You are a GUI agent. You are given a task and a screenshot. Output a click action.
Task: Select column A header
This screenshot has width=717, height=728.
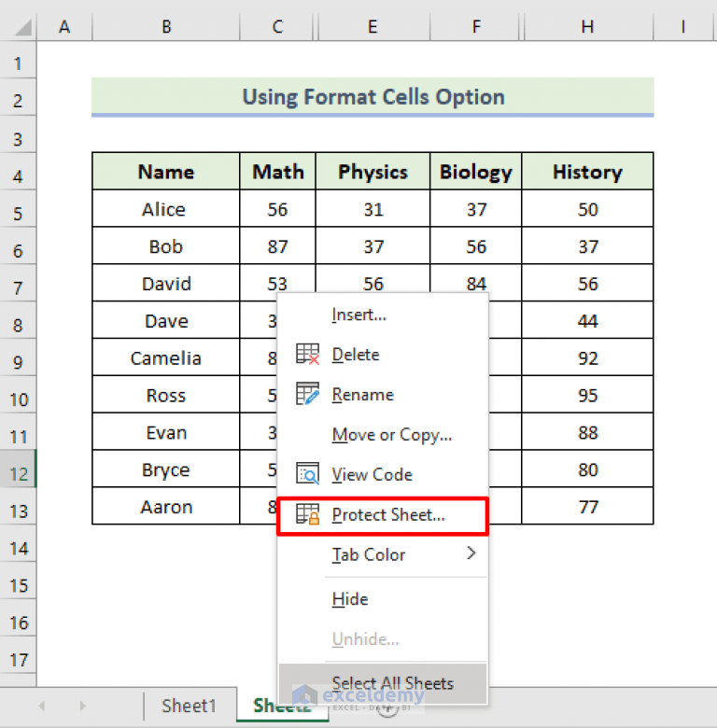[64, 27]
